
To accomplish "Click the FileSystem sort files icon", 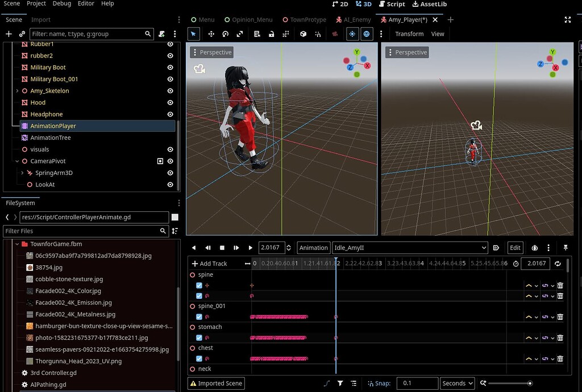I will [x=174, y=231].
